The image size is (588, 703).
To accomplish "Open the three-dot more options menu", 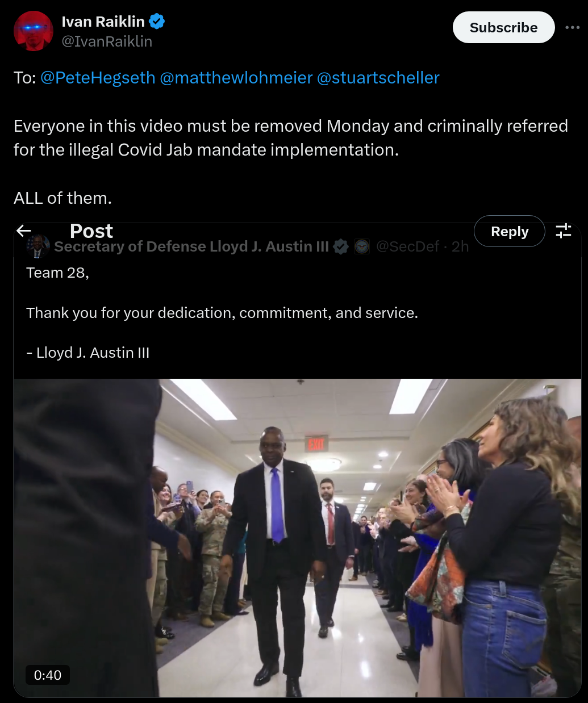I will tap(572, 27).
